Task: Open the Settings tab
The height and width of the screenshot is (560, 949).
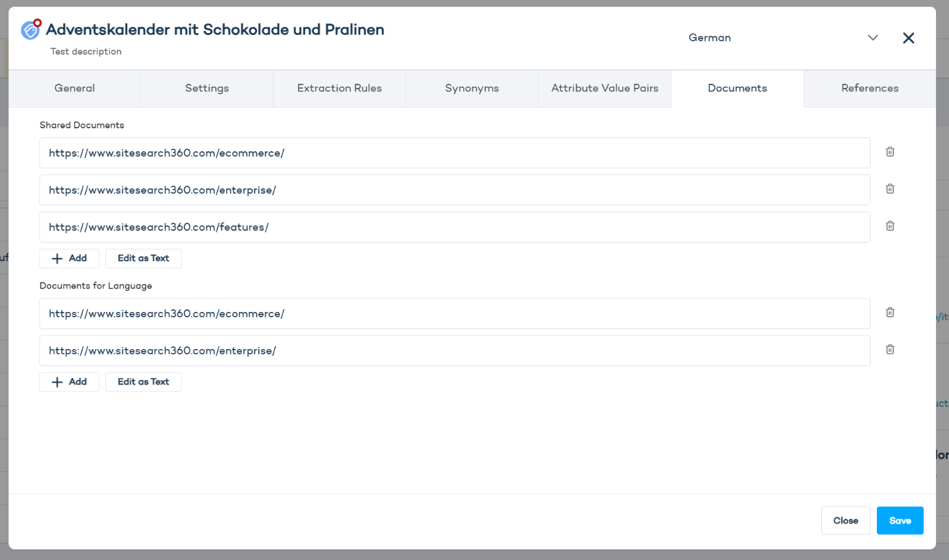Action: click(x=207, y=88)
